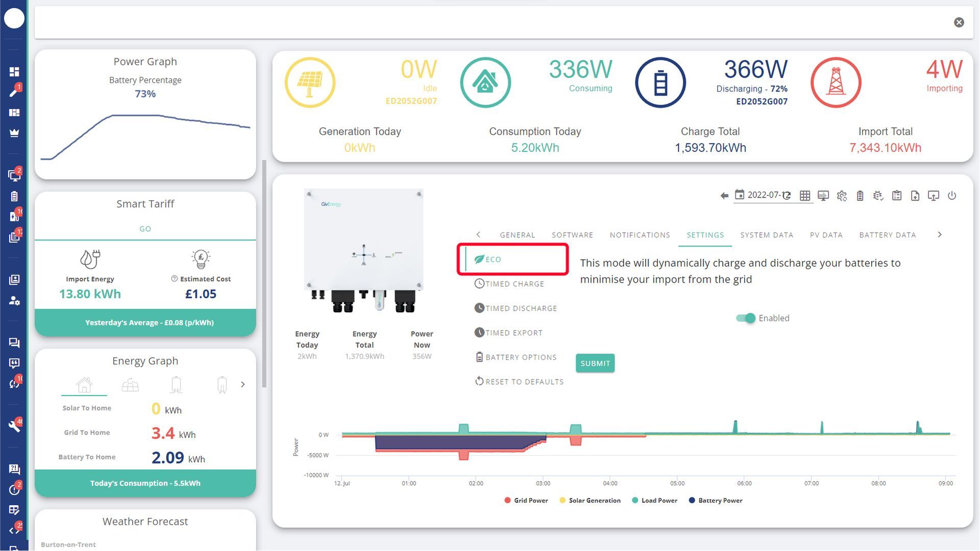Select the Timed Discharge setting
The height and width of the screenshot is (551, 980).
pyautogui.click(x=516, y=308)
